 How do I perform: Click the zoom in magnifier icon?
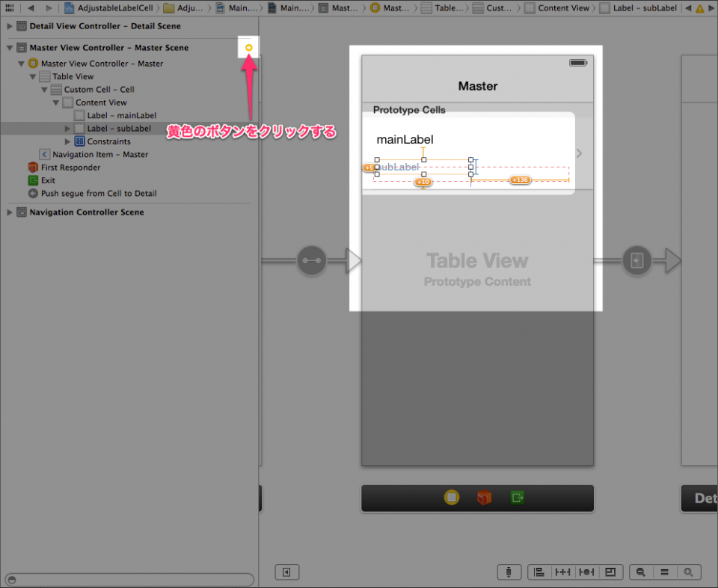[689, 572]
